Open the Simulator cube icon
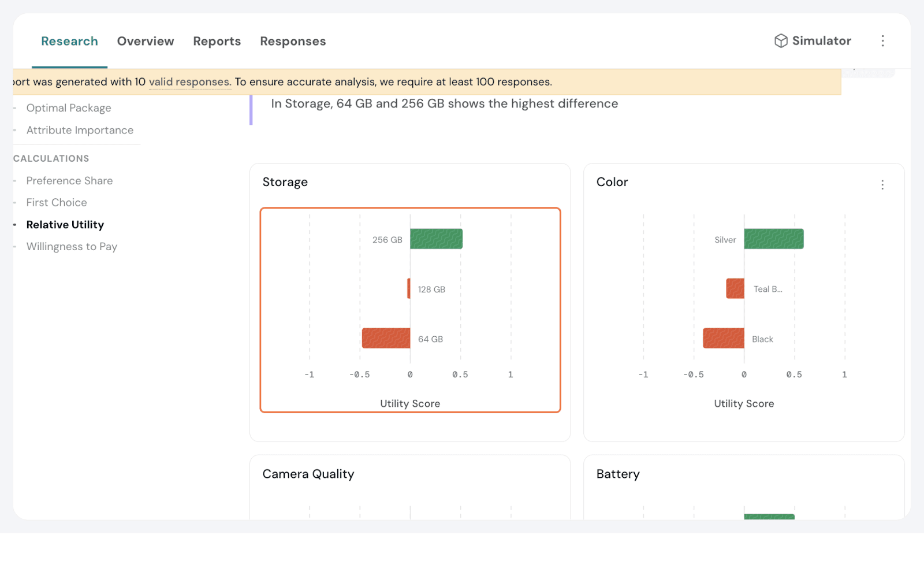 781,41
